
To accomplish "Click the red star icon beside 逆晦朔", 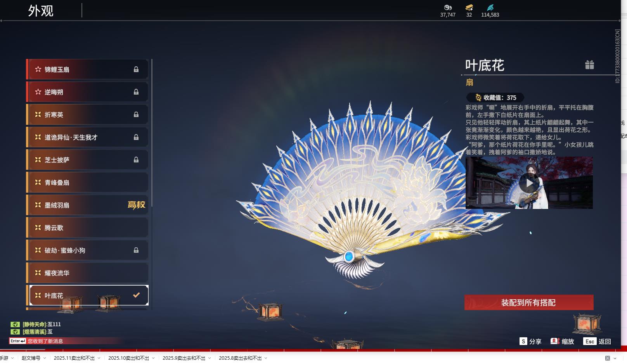I will [38, 92].
